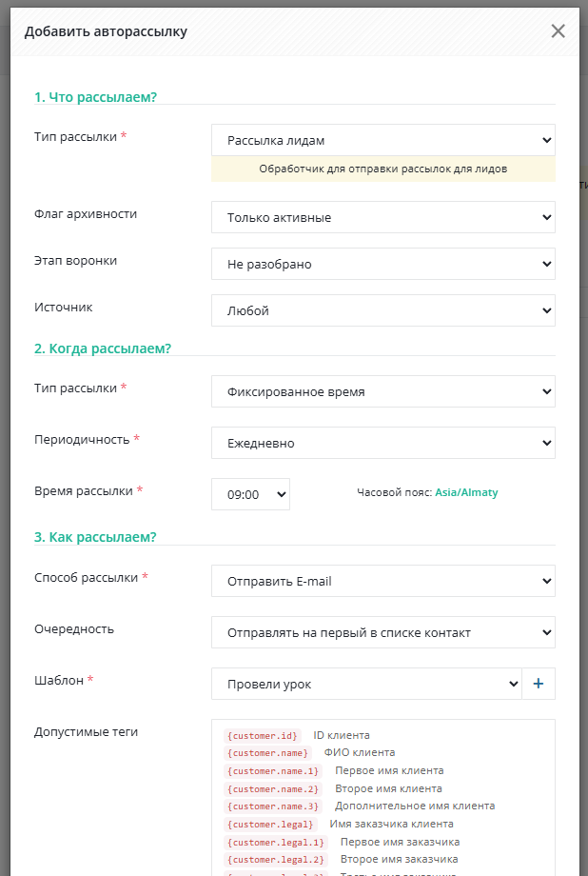This screenshot has width=588, height=876.
Task: Click the Asia/Almaty timezone link
Action: [x=466, y=493]
